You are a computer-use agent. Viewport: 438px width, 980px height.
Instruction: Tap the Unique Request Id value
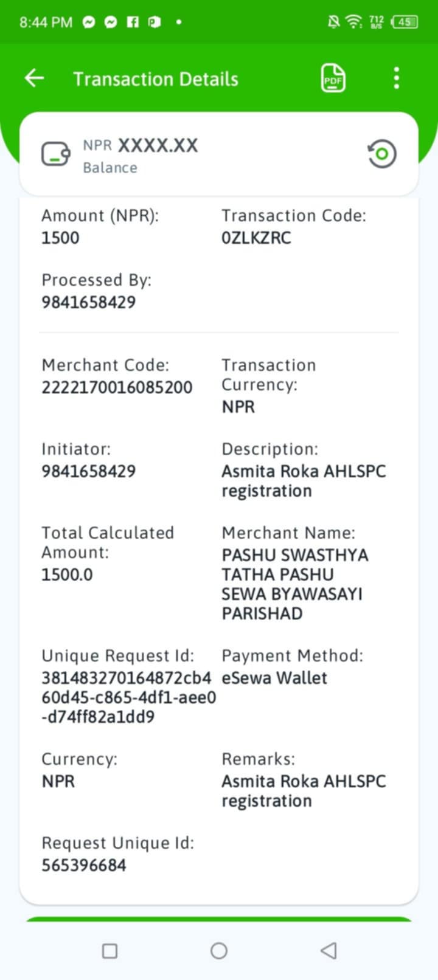point(128,697)
